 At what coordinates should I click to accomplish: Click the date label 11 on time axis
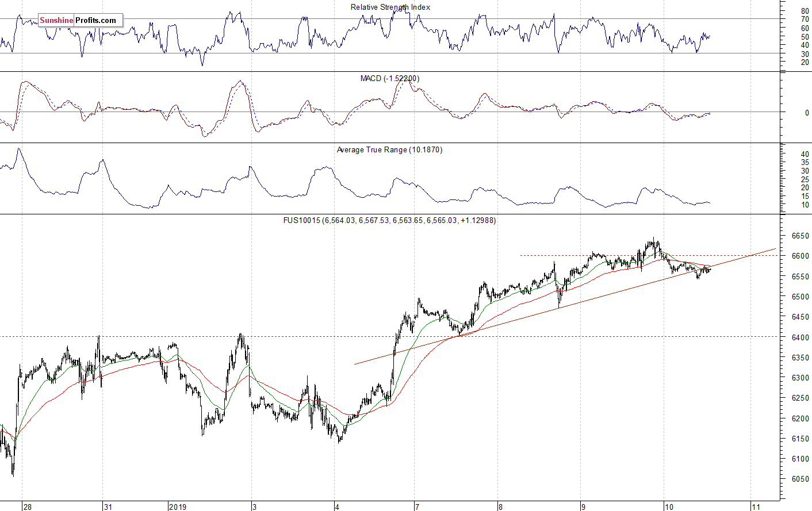pyautogui.click(x=756, y=506)
